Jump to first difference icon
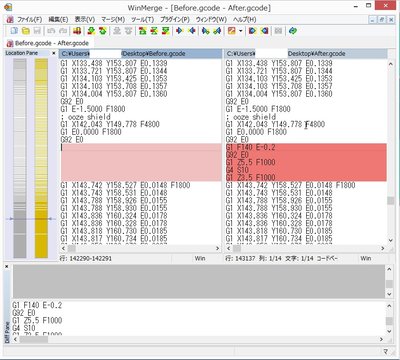Image resolution: width=400 pixels, height=360 pixels. pos(143,31)
